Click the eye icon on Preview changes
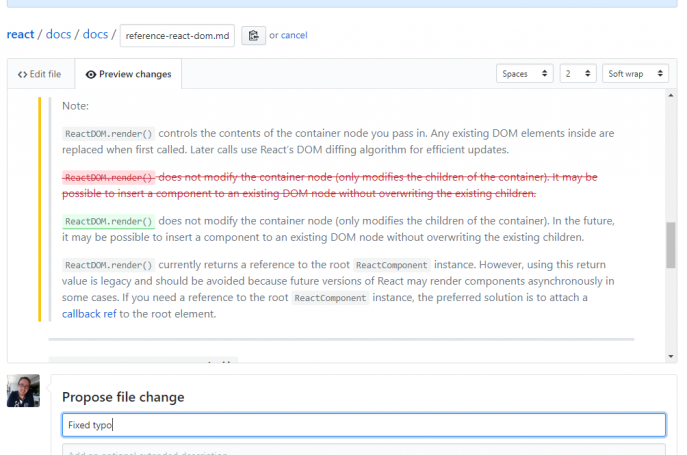This screenshot has height=455, width=687. click(x=91, y=75)
